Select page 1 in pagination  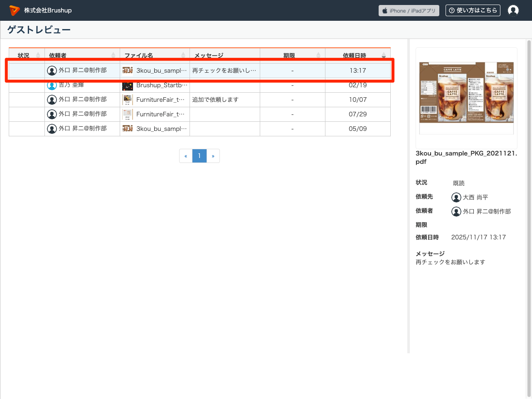tap(199, 156)
